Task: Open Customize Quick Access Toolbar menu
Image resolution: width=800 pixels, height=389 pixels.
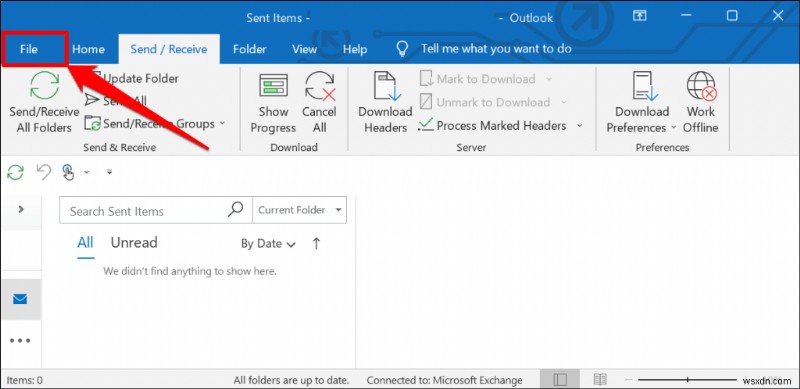Action: pyautogui.click(x=109, y=172)
